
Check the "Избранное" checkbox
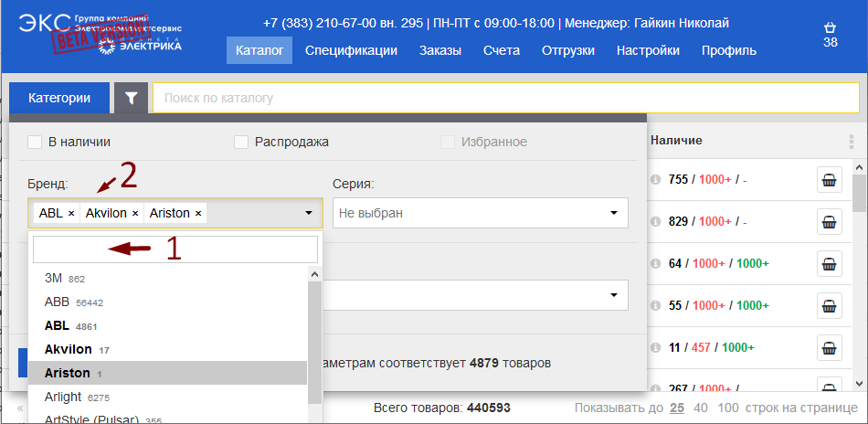[448, 142]
